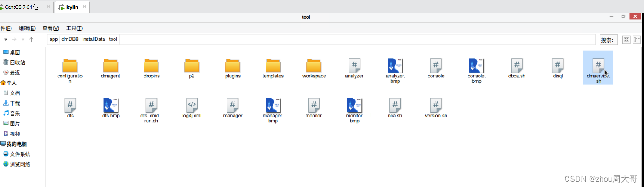
Task: Open 文档 in the sidebar
Action: coord(12,93)
